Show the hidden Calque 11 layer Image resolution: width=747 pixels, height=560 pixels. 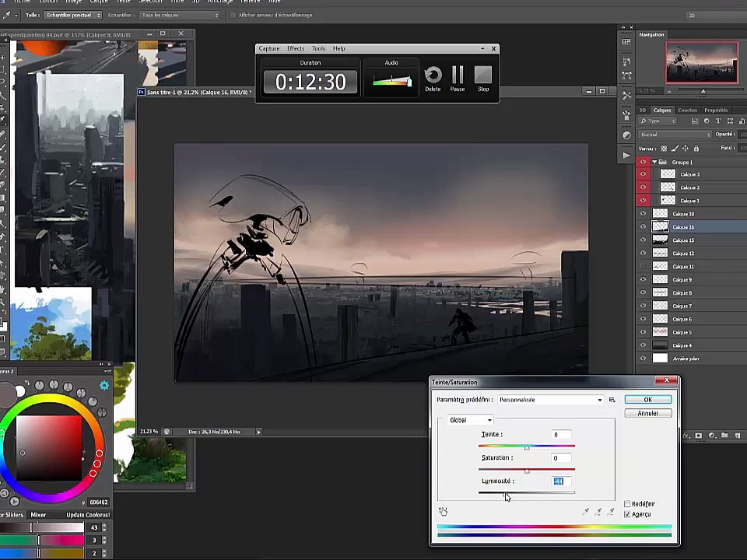pyautogui.click(x=644, y=266)
